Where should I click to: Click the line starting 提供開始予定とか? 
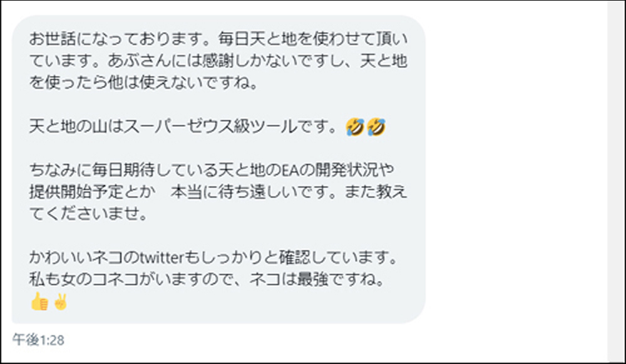[218, 192]
